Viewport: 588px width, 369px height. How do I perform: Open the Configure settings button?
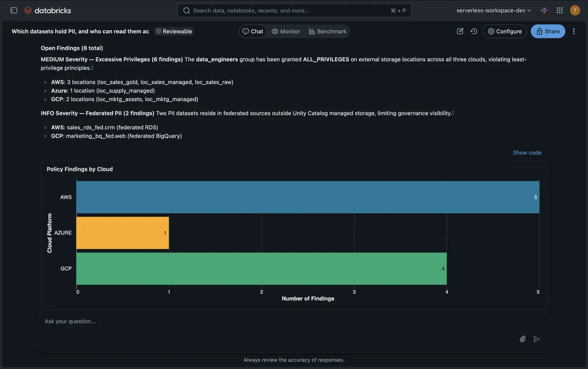(504, 31)
